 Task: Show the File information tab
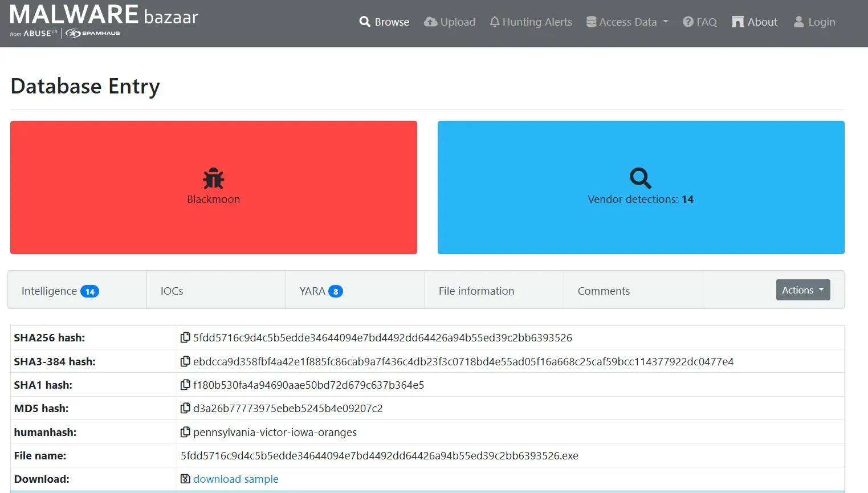pyautogui.click(x=476, y=291)
